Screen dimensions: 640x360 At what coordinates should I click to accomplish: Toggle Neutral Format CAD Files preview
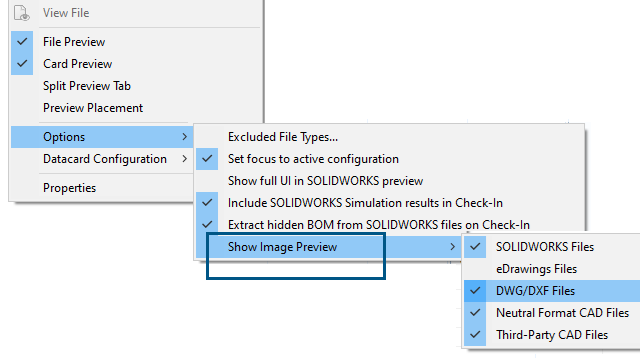552,313
